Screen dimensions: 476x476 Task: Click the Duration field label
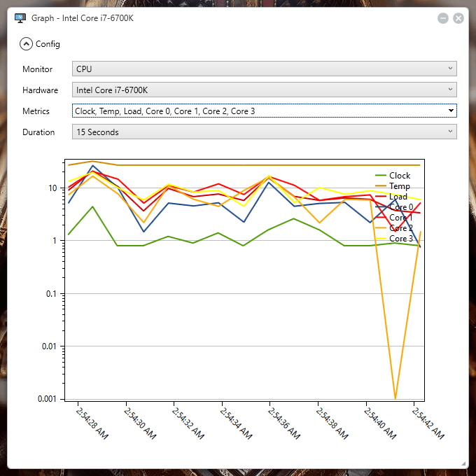click(x=38, y=132)
